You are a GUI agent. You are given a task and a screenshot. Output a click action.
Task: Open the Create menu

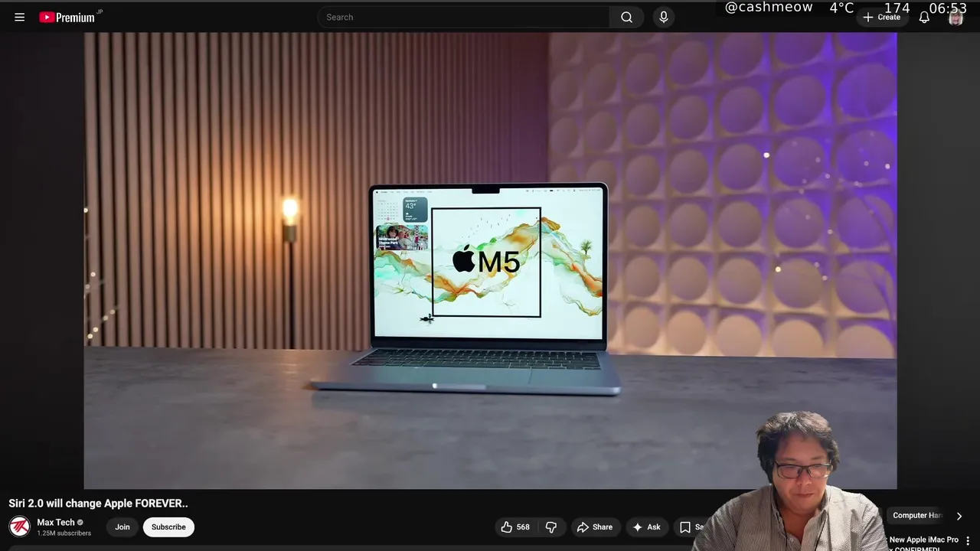point(882,17)
